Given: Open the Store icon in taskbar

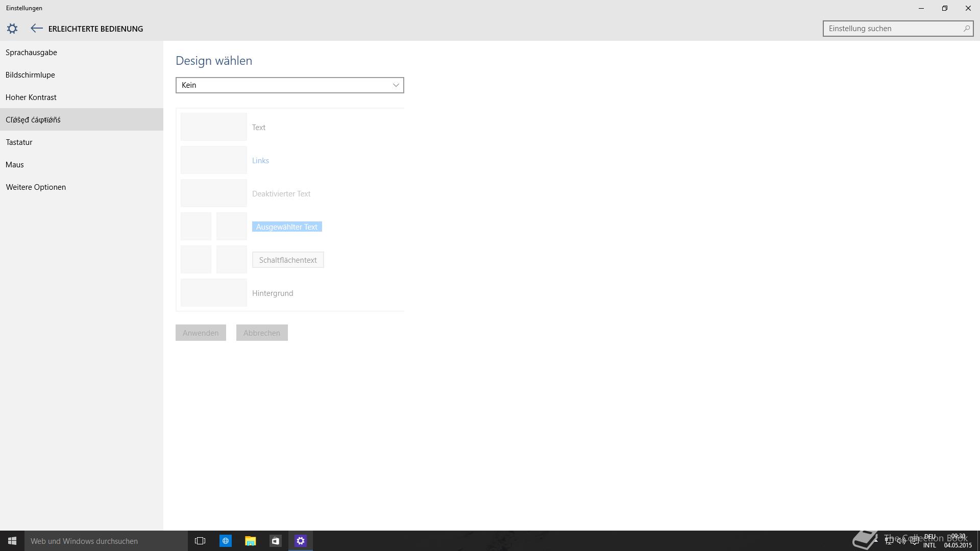Looking at the screenshot, I should click(275, 541).
